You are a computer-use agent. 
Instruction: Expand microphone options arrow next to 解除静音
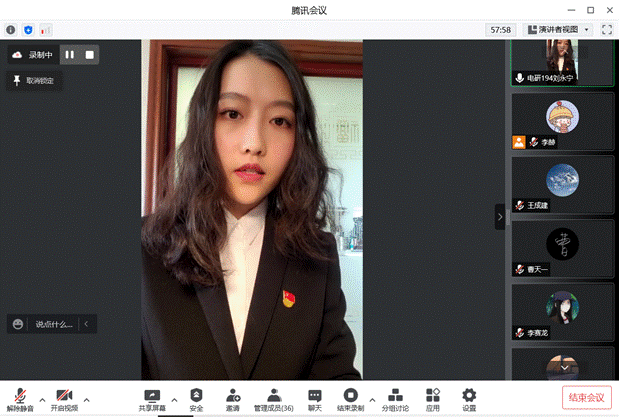click(x=41, y=398)
